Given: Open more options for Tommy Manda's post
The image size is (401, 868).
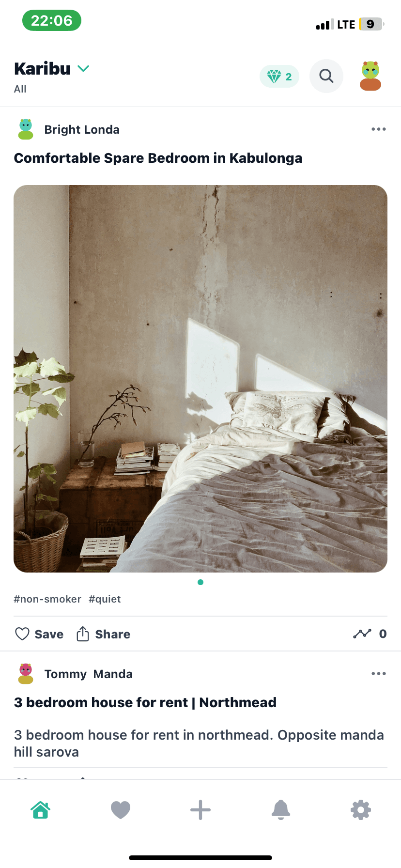Looking at the screenshot, I should [x=379, y=674].
